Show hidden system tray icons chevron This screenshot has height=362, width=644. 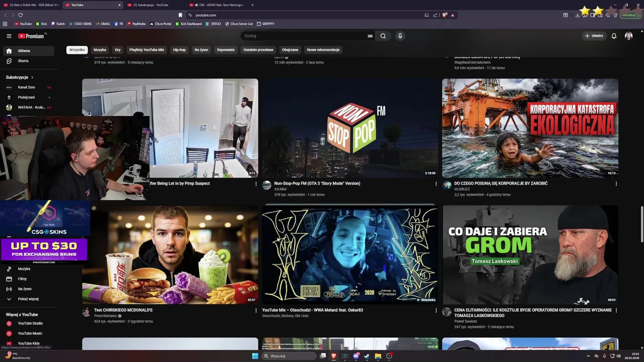tap(589, 356)
